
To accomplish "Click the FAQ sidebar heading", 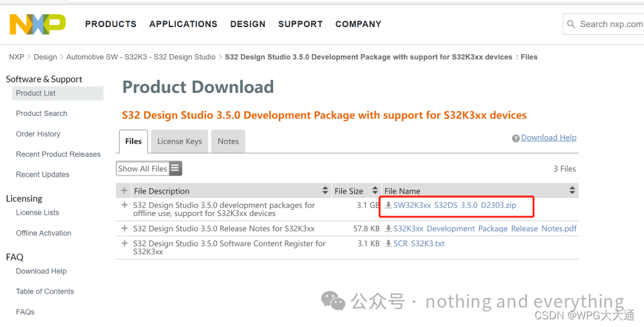I will (14, 257).
